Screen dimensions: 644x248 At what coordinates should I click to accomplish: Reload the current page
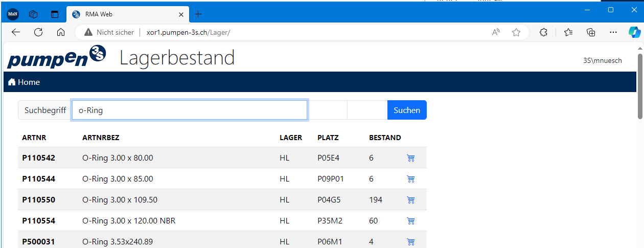[x=38, y=32]
